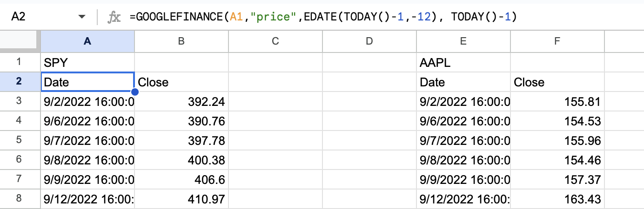Select the cell with value 157.37

click(x=557, y=179)
